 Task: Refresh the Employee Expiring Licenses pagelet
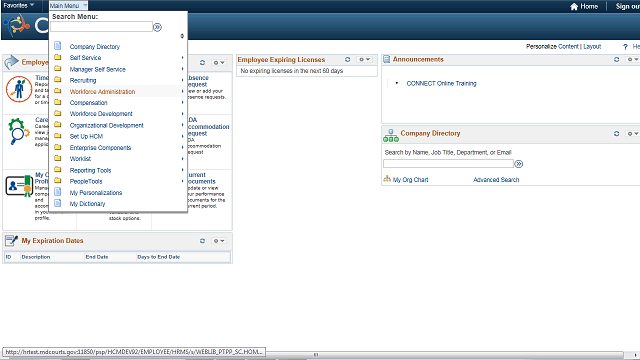coord(348,60)
